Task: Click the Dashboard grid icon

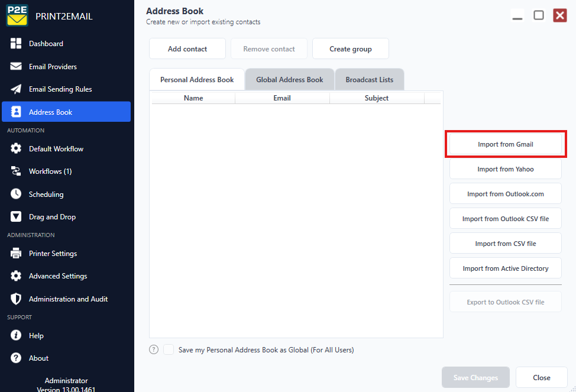Action: (x=16, y=43)
